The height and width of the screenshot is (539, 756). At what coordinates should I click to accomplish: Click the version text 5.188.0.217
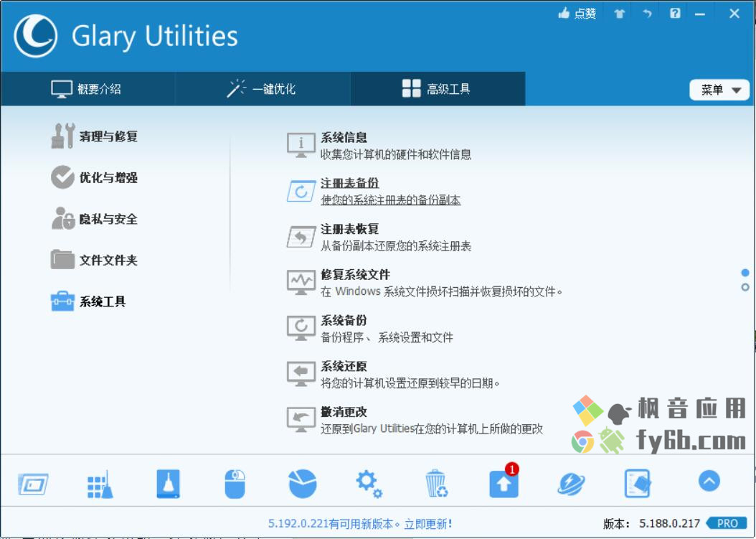(x=669, y=523)
